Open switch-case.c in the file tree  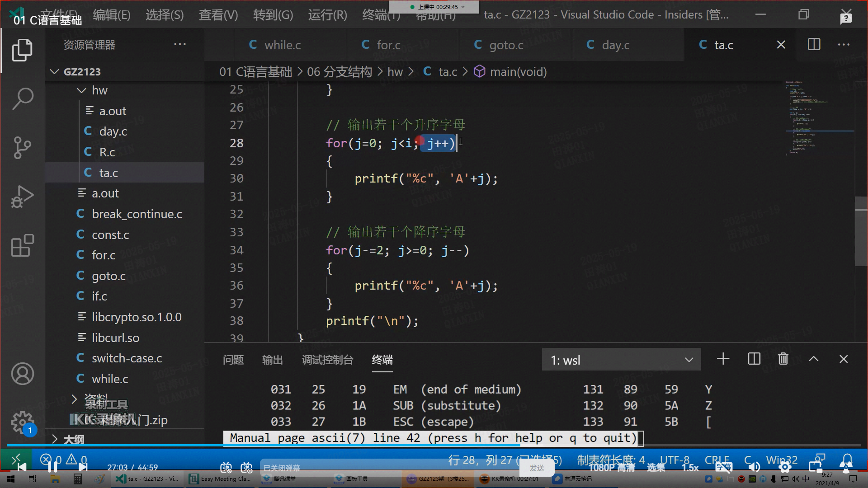(x=127, y=358)
